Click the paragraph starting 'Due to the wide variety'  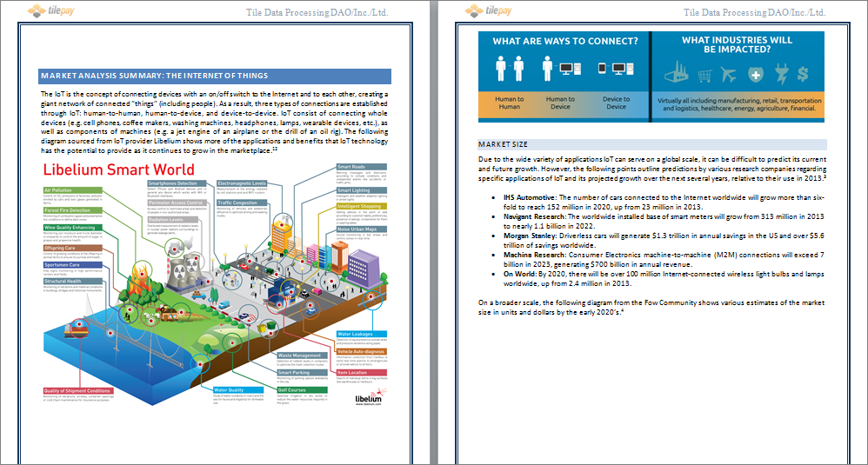(x=652, y=169)
